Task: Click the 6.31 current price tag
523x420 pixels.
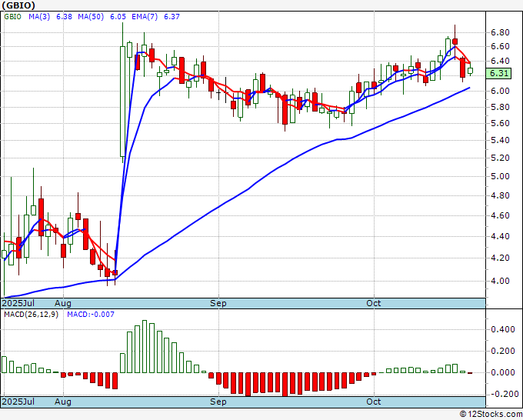Action: 498,73
